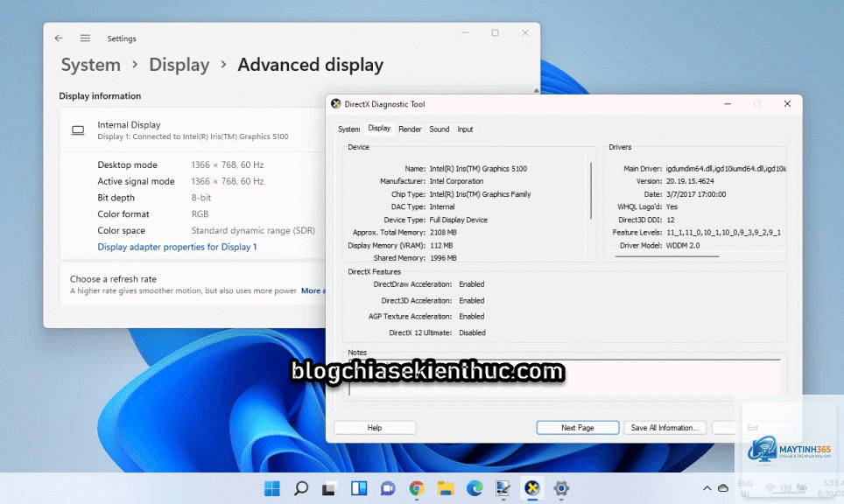Open Display adapter properties for Display 1
Screen dimensions: 844x504
tap(177, 247)
